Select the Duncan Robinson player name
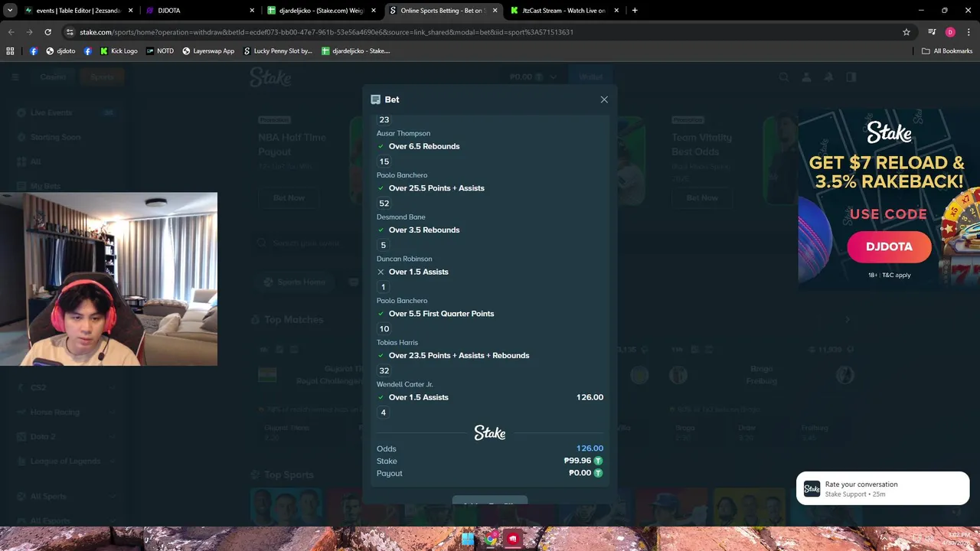The image size is (980, 551). pos(404,259)
